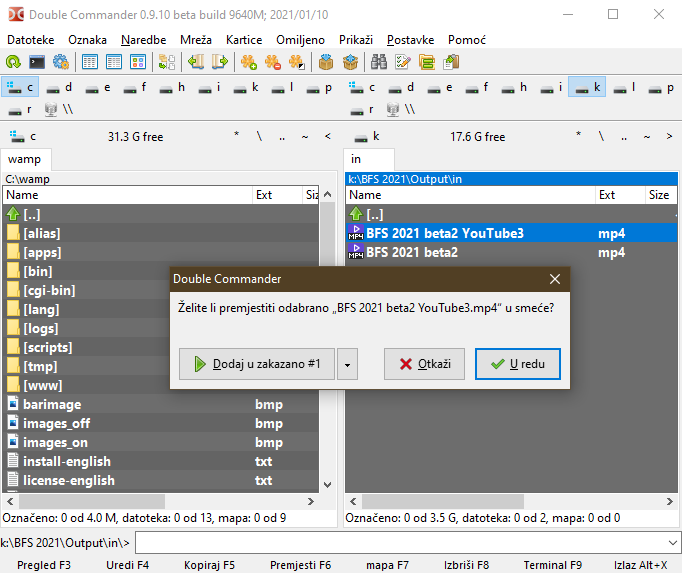This screenshot has height=573, width=682.
Task: Open the multi-rename tool icon
Action: click(403, 62)
